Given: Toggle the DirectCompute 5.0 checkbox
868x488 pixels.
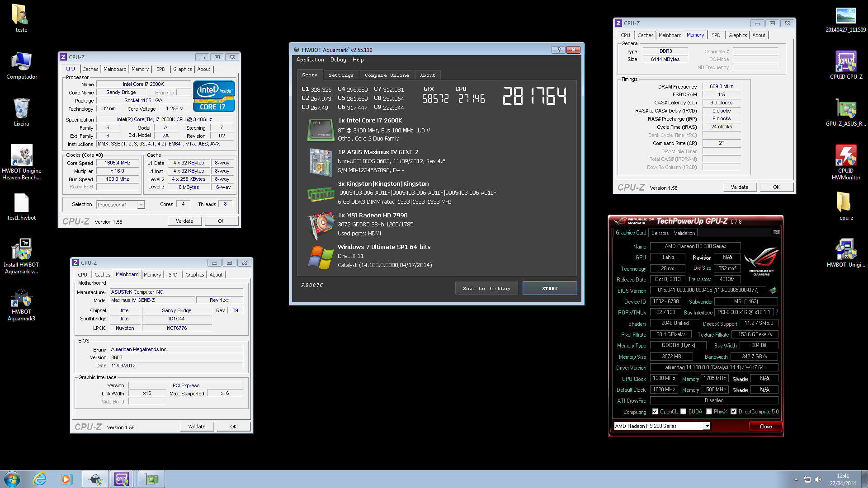Looking at the screenshot, I should [x=733, y=412].
